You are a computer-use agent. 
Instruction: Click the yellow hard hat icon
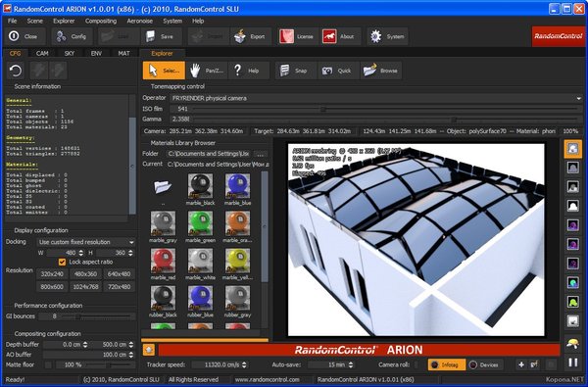coord(572,343)
